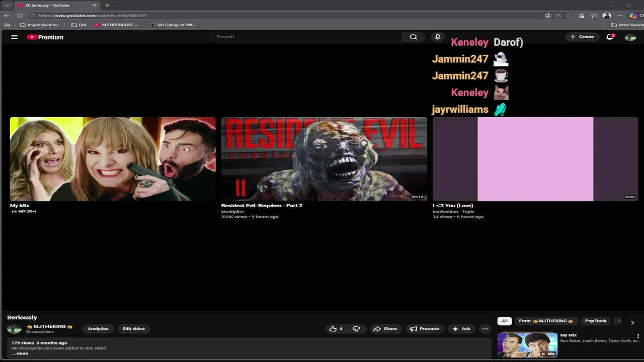Play I <3 You (Love) pink thumbnail
This screenshot has width=644, height=362.
(x=535, y=159)
